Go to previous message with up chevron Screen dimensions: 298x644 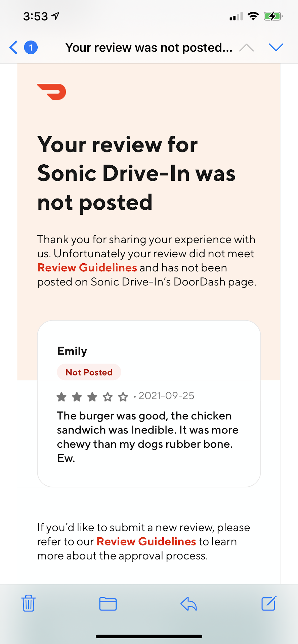click(x=246, y=48)
